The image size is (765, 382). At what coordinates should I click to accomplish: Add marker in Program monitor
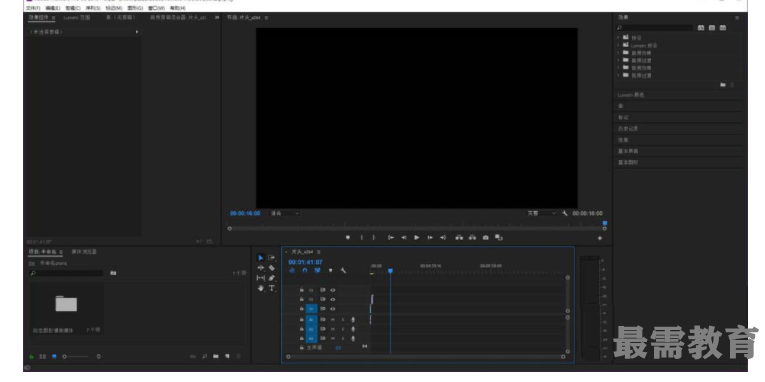pos(348,238)
